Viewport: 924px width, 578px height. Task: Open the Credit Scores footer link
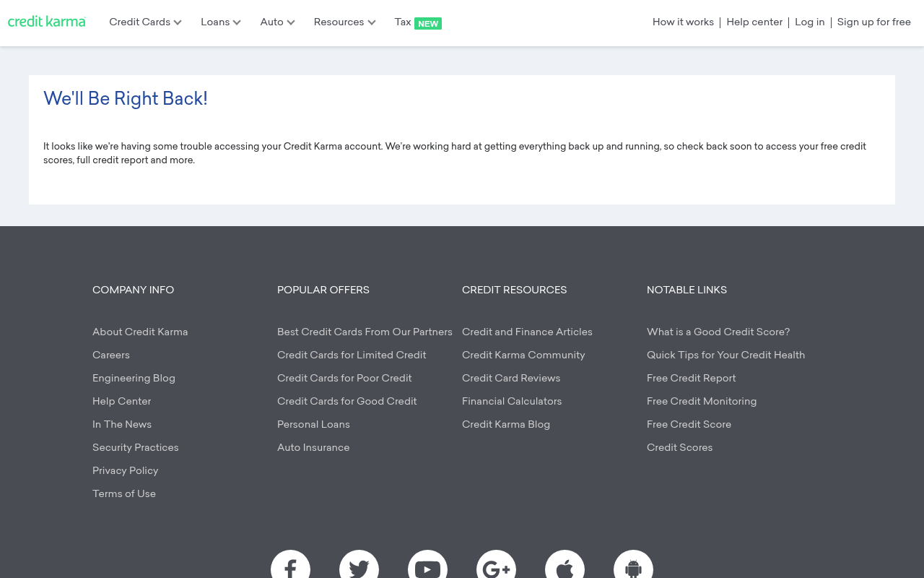click(679, 447)
